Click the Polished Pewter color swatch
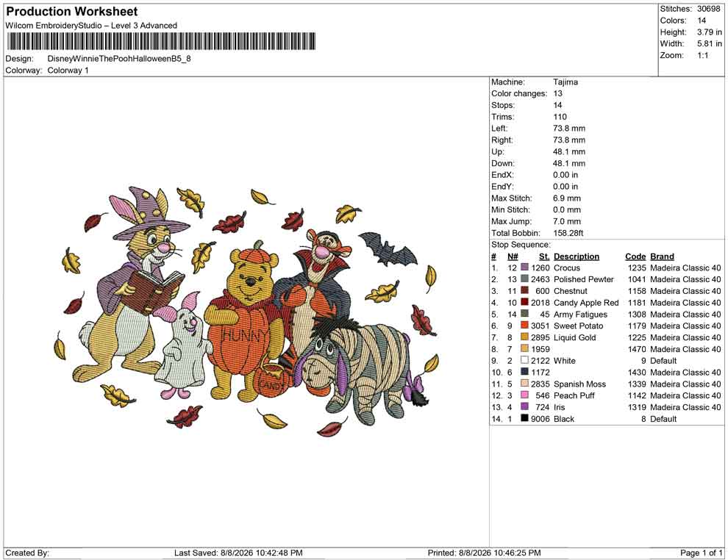Image resolution: width=728 pixels, height=560 pixels. 524,279
